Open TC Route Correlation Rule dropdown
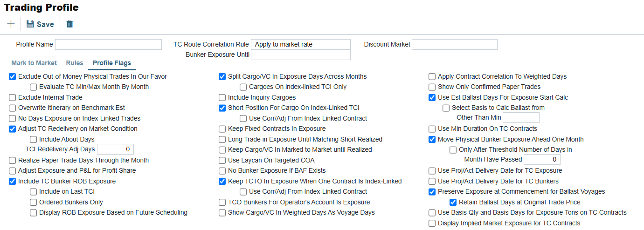This screenshot has width=644, height=230. point(301,44)
